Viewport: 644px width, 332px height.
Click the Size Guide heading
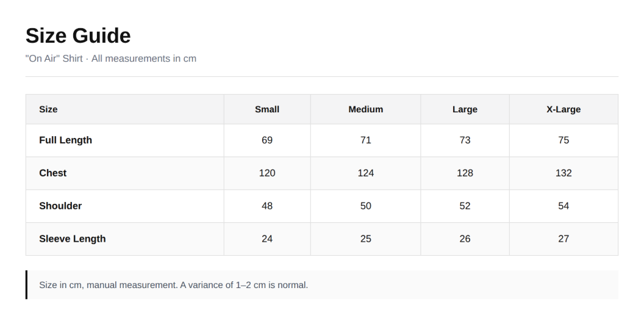[78, 36]
